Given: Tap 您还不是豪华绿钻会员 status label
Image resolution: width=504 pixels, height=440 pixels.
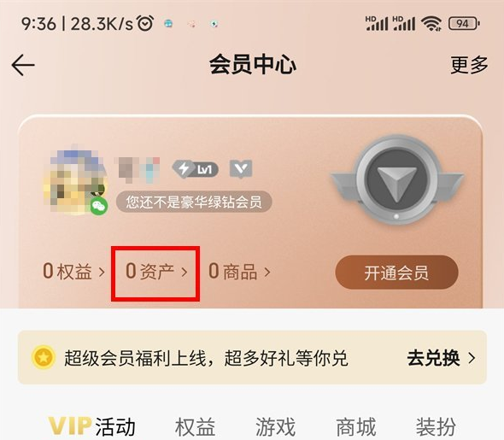Looking at the screenshot, I should pos(194,202).
